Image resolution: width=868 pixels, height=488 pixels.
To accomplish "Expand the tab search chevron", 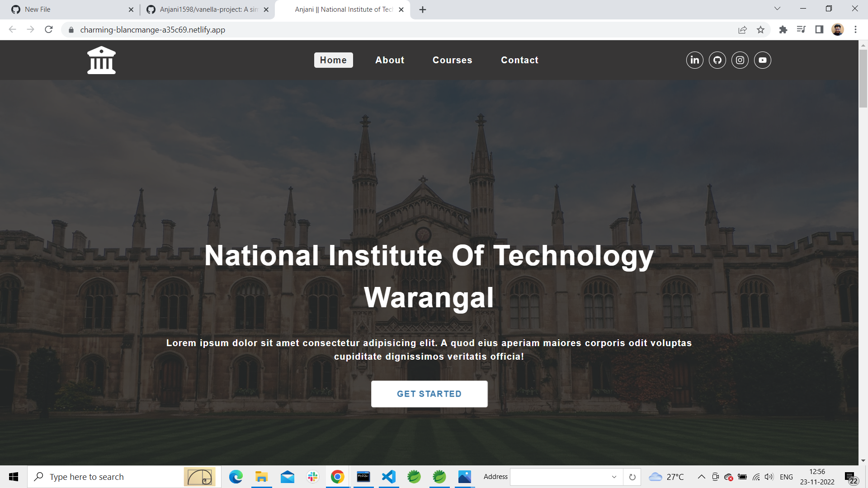I will tap(777, 9).
